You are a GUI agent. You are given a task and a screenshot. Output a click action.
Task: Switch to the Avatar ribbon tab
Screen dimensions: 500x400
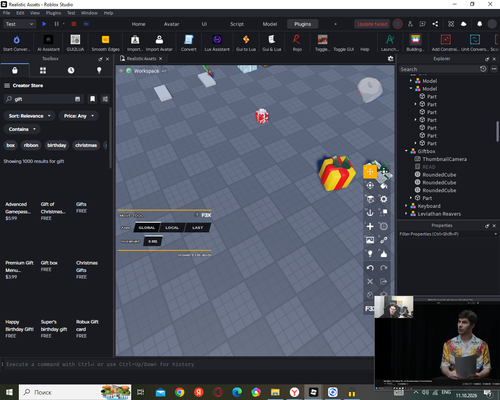coord(171,24)
